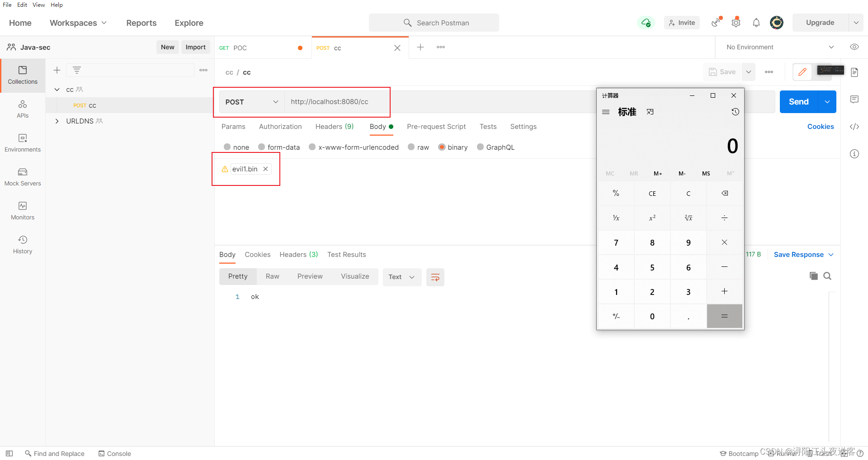Switch response view to Raw
This screenshot has height=460, width=868.
(x=273, y=276)
